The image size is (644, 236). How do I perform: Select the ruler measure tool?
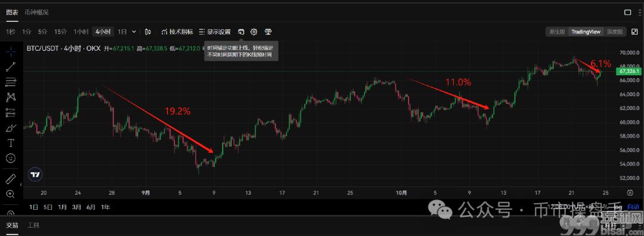coord(11,179)
